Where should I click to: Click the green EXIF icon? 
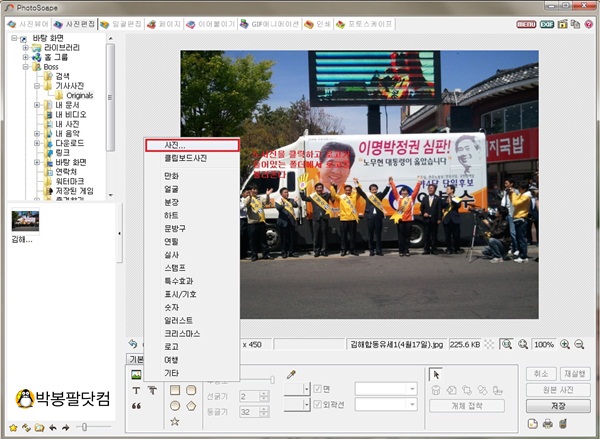[x=547, y=23]
